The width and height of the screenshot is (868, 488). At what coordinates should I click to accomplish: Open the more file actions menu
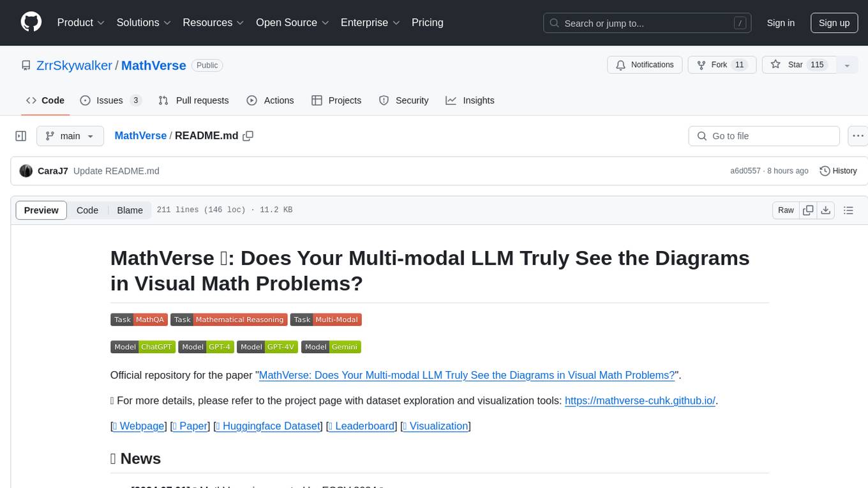pyautogui.click(x=858, y=136)
